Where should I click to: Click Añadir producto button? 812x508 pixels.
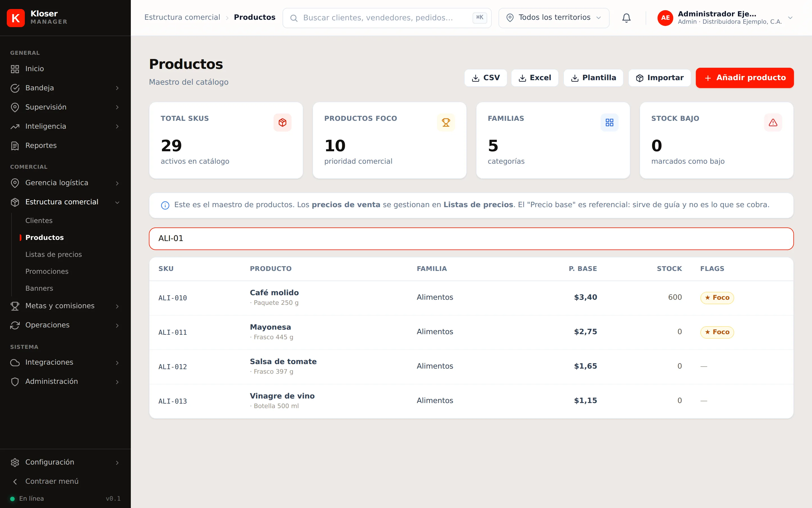coord(745,78)
